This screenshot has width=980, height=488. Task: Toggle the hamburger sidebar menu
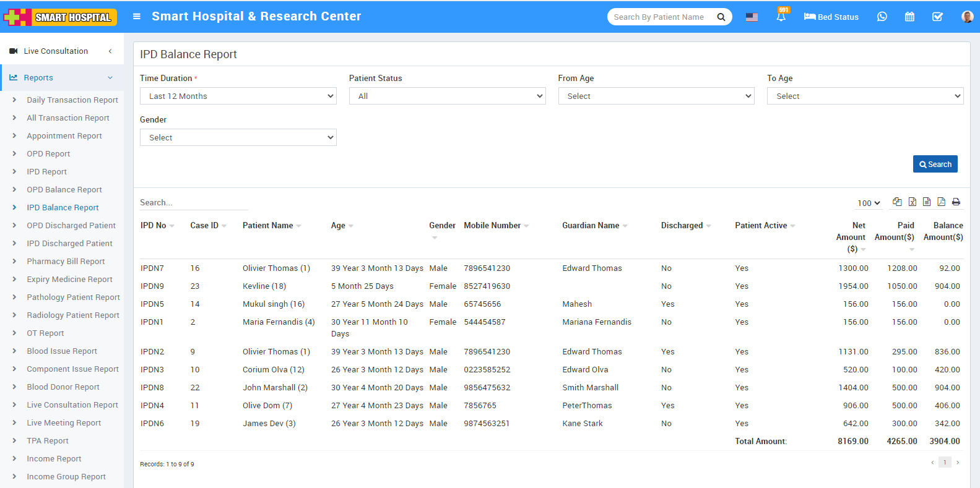pos(137,17)
